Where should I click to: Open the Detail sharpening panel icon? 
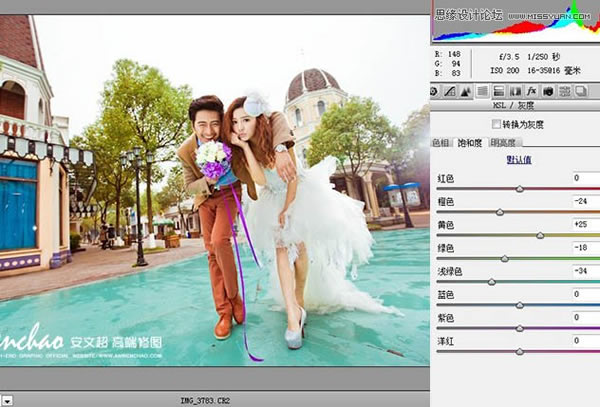466,91
